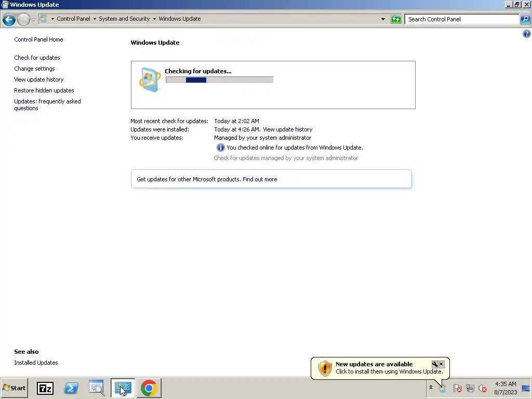
Task: Click the Windows Update title bar icon
Action: (5, 4)
